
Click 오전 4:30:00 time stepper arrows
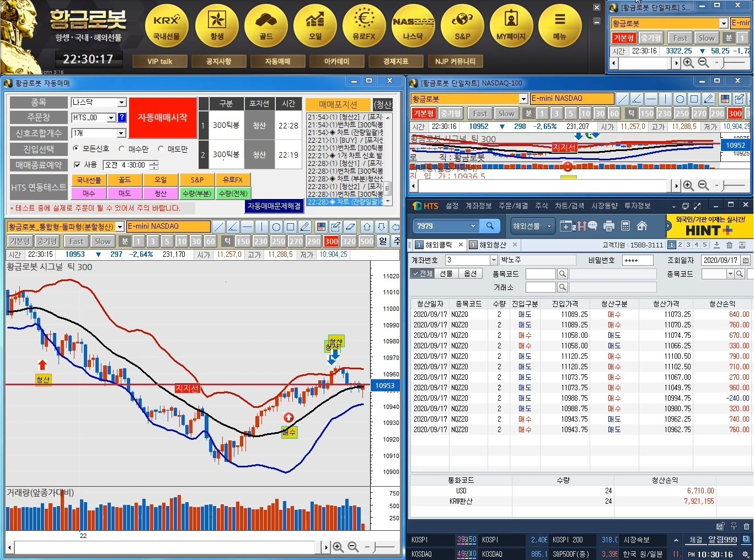154,165
